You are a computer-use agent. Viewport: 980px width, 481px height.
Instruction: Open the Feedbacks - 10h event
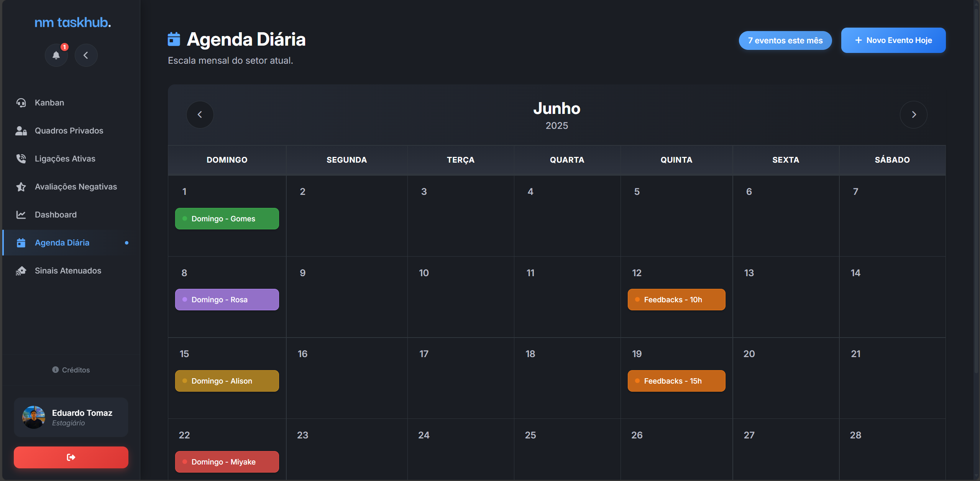[x=676, y=300]
